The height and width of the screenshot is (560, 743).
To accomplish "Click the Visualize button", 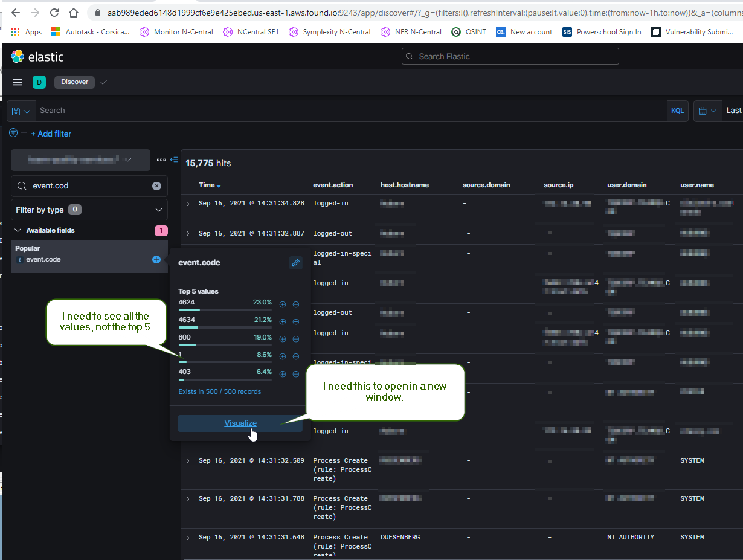I will pos(240,423).
